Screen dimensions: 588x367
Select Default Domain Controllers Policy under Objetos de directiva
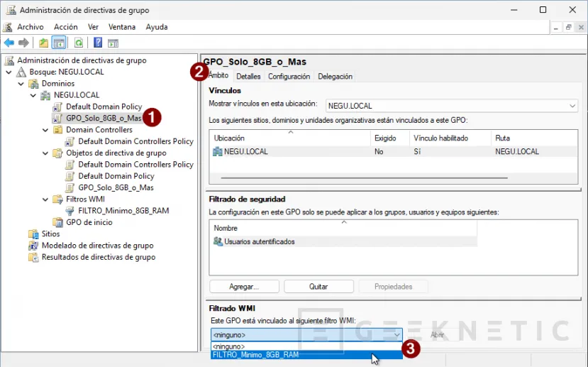(x=135, y=165)
